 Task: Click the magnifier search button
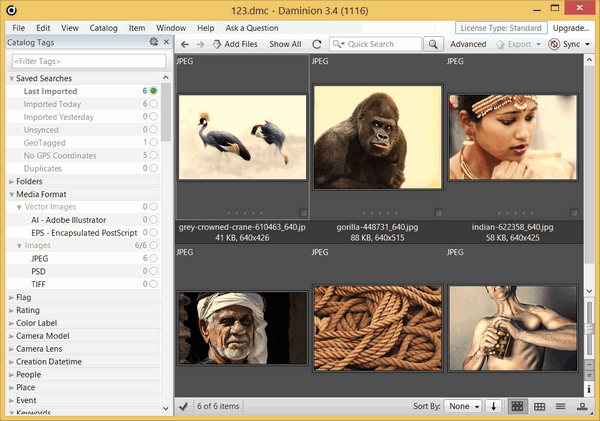433,44
